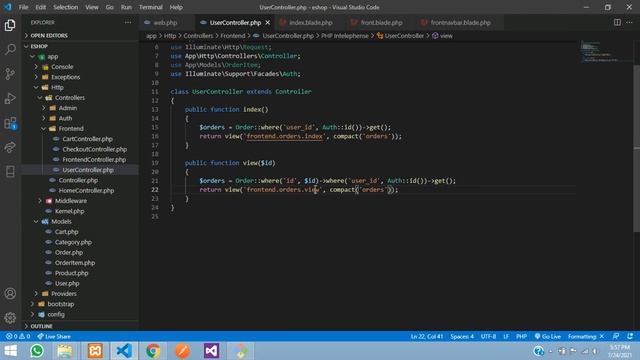Click the Formatting status bar item
This screenshot has height=360, width=640.
pyautogui.click(x=586, y=336)
